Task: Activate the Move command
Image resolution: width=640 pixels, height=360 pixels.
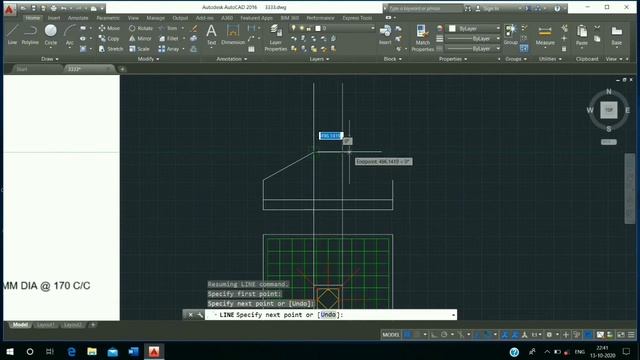Action: (x=109, y=28)
